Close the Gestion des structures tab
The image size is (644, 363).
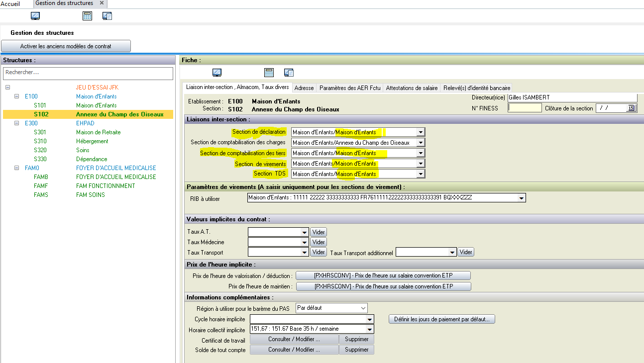click(102, 3)
